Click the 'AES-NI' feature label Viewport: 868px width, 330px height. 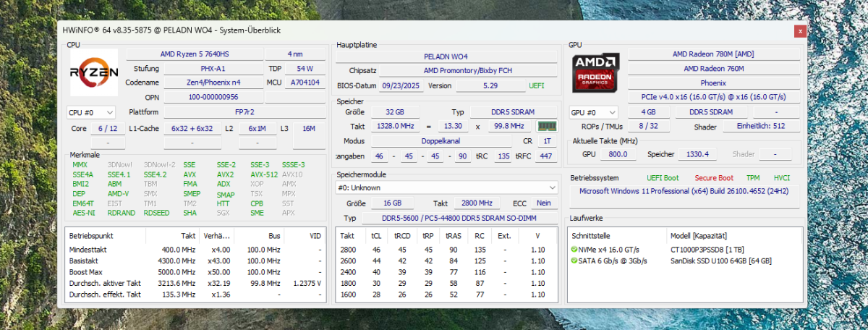click(x=83, y=213)
